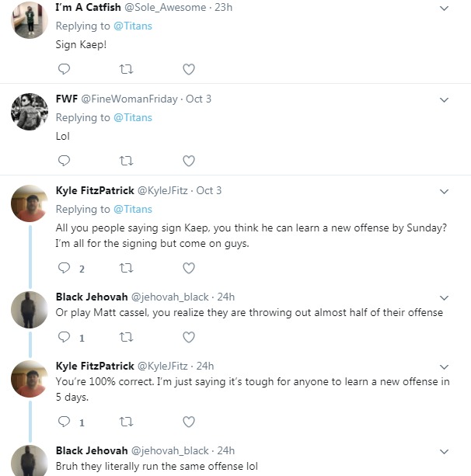
Task: Like the "Sign Kaep!" tweet
Action: 188,70
